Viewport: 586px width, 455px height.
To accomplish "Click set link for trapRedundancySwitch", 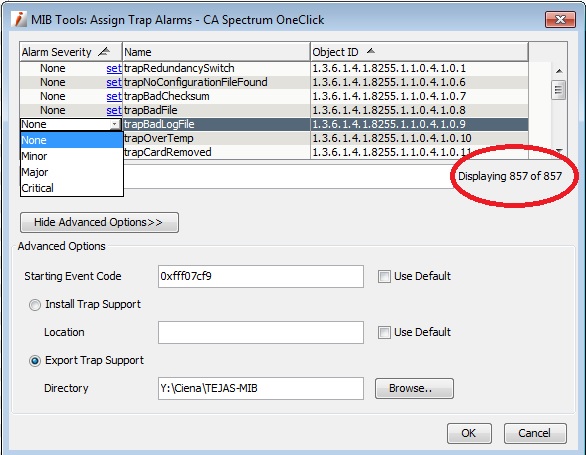I will coord(114,68).
